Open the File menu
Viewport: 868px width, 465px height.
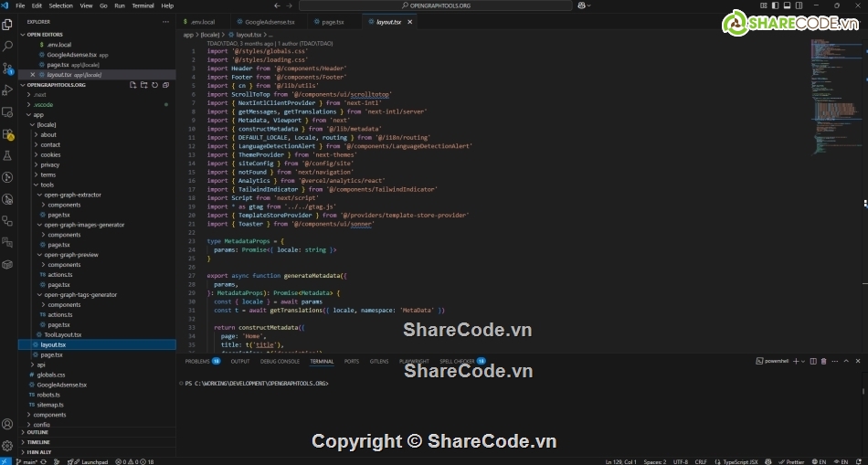(20, 5)
